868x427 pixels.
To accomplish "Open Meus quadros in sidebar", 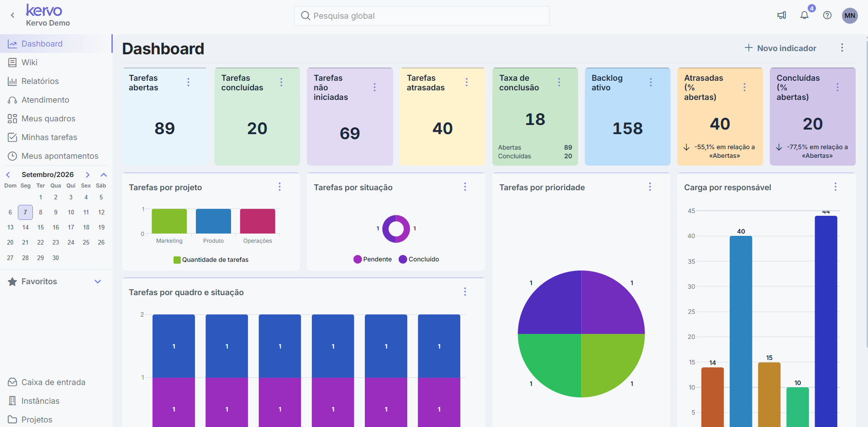I will (56, 119).
